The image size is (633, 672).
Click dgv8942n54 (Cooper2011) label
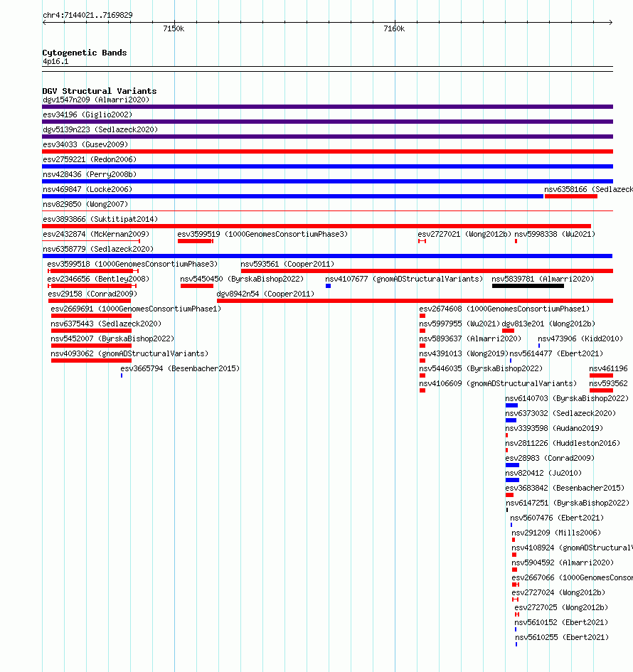coord(265,294)
